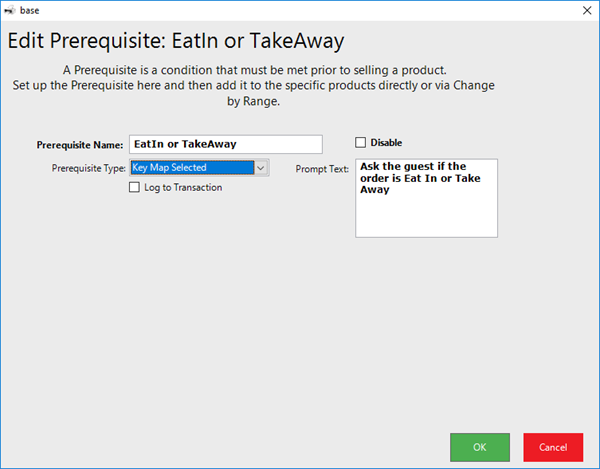Image resolution: width=600 pixels, height=469 pixels.
Task: Click the 'Disable' checkbox label text
Action: coord(386,143)
